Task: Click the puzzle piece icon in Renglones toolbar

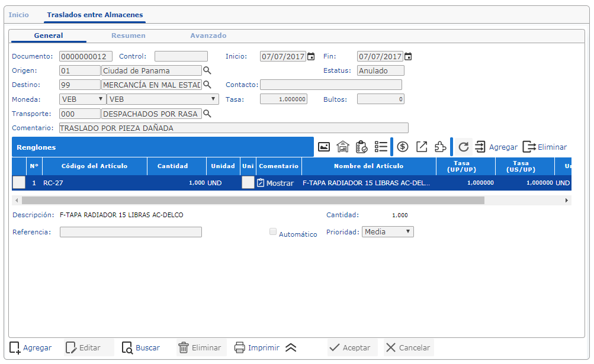Action: [440, 147]
